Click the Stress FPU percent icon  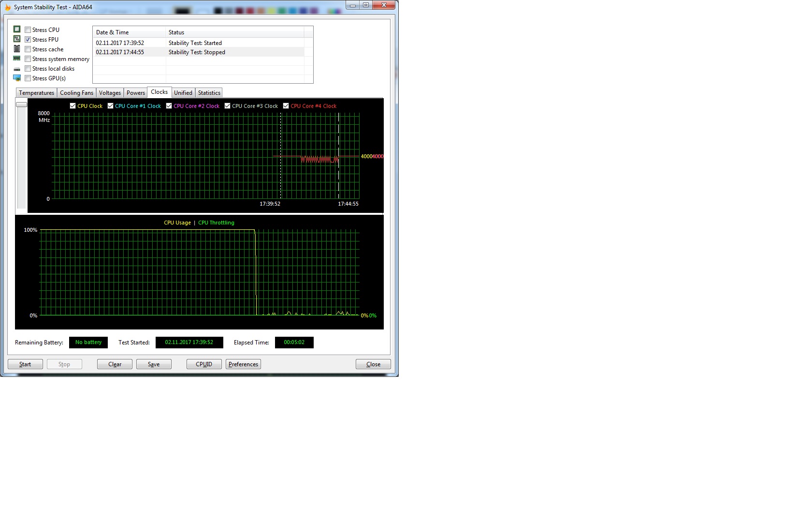pos(17,39)
